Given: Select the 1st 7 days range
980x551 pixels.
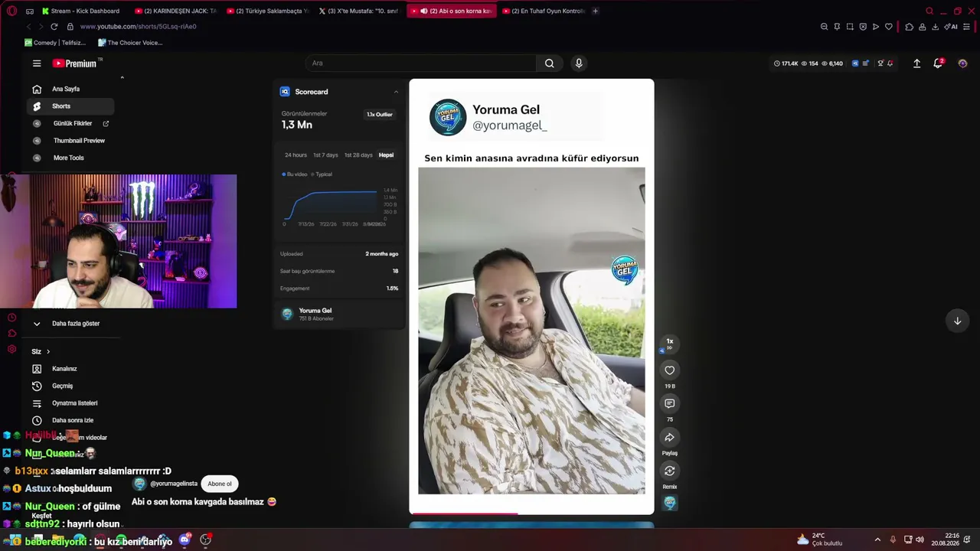Looking at the screenshot, I should click(x=325, y=155).
